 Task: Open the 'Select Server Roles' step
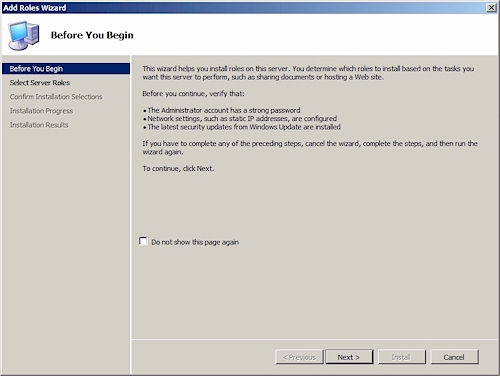pyautogui.click(x=40, y=83)
